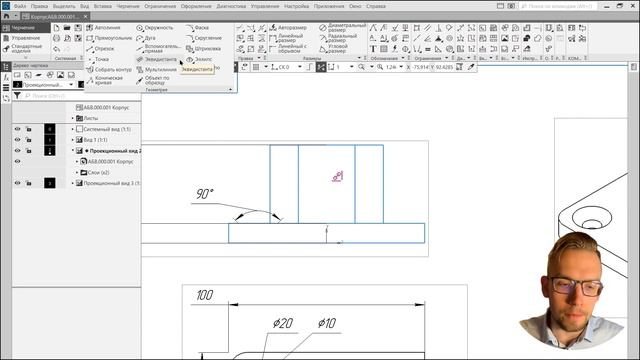640x360 pixels.
Task: Activate the Авторазмер dimension tool
Action: pyautogui.click(x=288, y=28)
